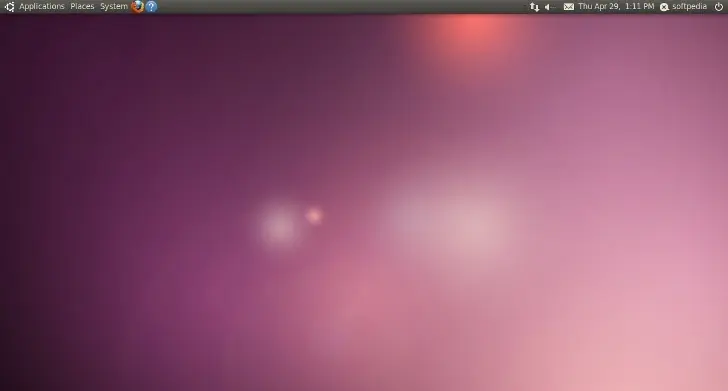Click the Ubuntu logo icon
The width and height of the screenshot is (728, 391).
tap(9, 7)
